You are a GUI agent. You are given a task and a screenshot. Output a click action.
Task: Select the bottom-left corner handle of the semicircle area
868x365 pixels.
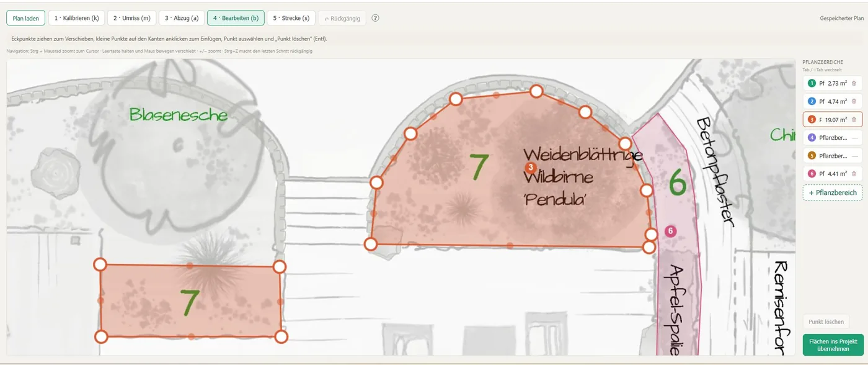[x=370, y=244]
